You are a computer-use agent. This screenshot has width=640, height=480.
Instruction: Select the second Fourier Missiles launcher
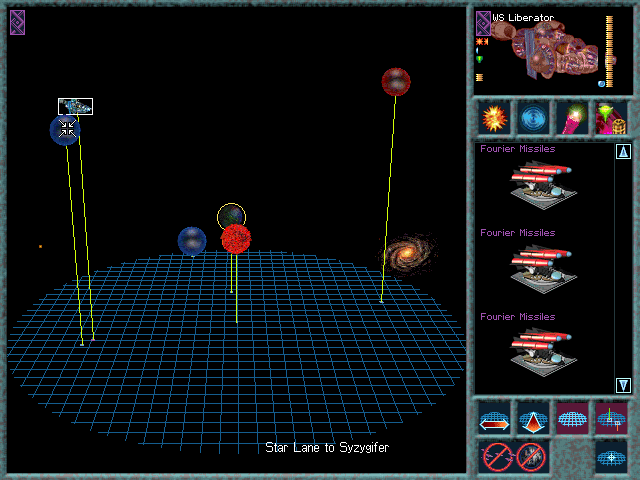542,269
